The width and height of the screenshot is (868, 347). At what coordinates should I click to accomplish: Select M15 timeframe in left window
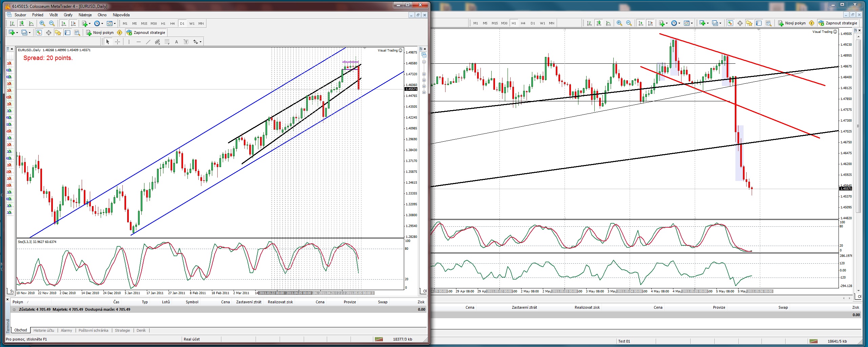click(144, 23)
